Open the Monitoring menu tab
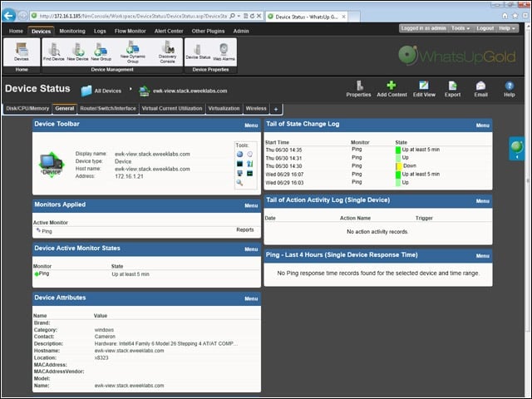The width and height of the screenshot is (532, 399). tap(72, 31)
